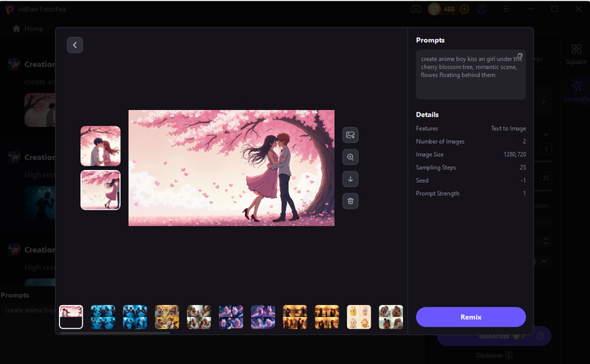Viewport: 590px width, 364px height.
Task: Delete the generated image with trash icon
Action: pyautogui.click(x=350, y=201)
